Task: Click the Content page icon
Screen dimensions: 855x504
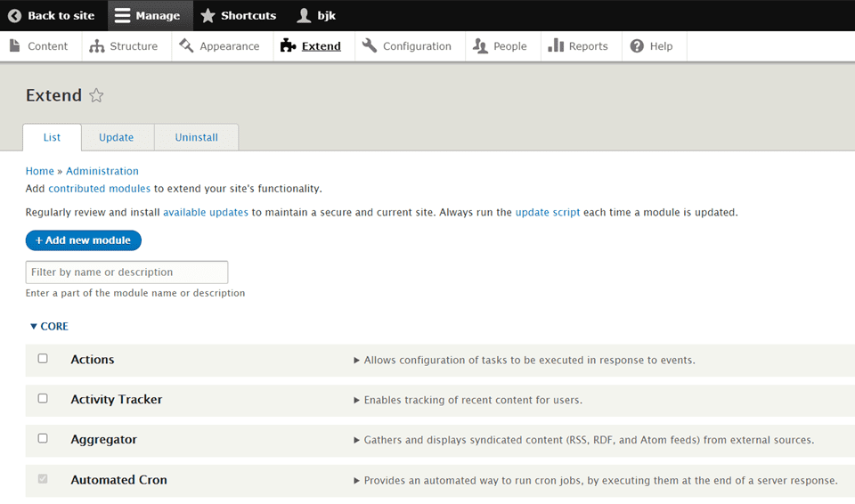Action: tap(15, 45)
